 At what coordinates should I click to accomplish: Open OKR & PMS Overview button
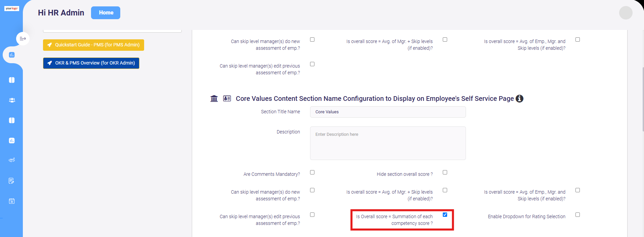point(91,63)
